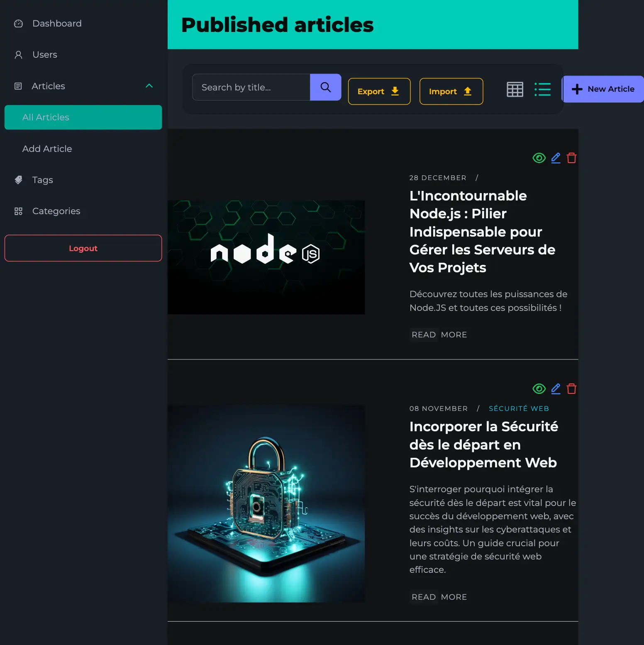Log out using the Logout button
The width and height of the screenshot is (644, 645).
pos(83,248)
